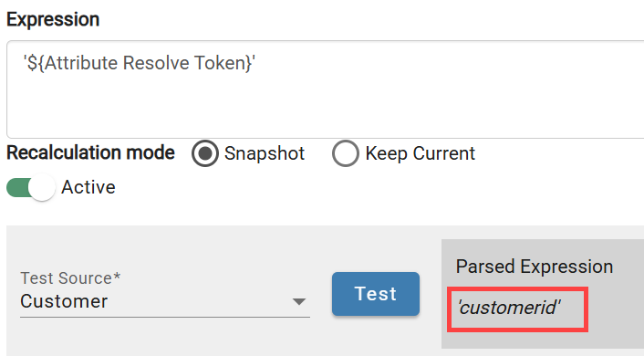Click inside the Expression text area

(x=326, y=89)
